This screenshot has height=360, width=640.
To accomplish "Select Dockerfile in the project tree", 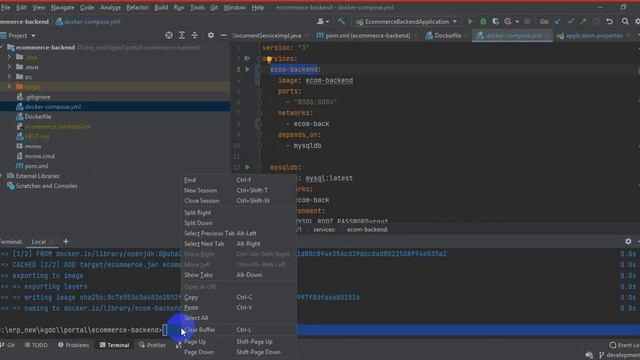I will [x=38, y=117].
